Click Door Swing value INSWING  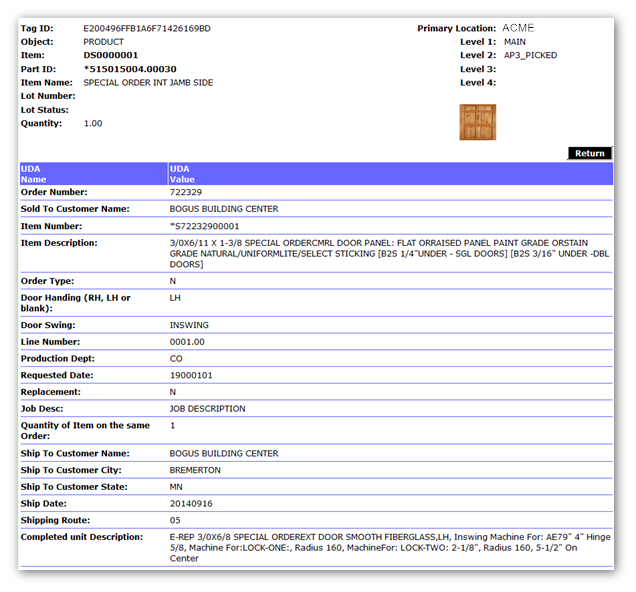[x=189, y=325]
